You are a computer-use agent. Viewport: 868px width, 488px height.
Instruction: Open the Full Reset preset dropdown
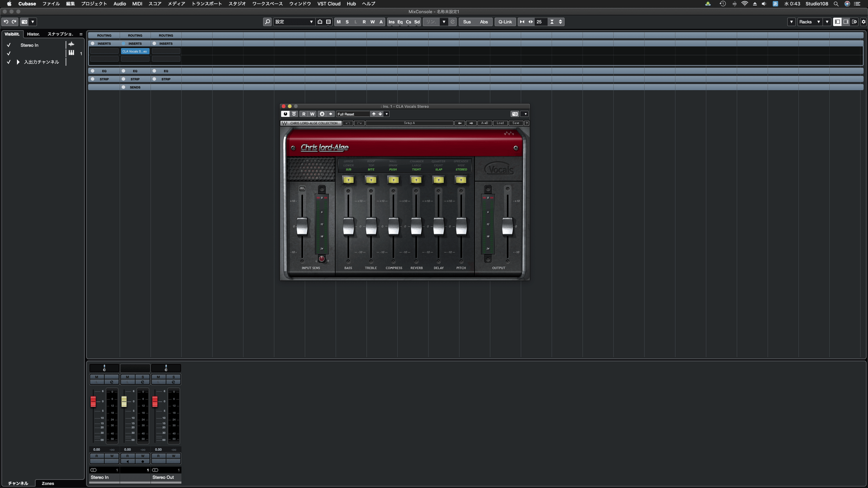click(387, 114)
